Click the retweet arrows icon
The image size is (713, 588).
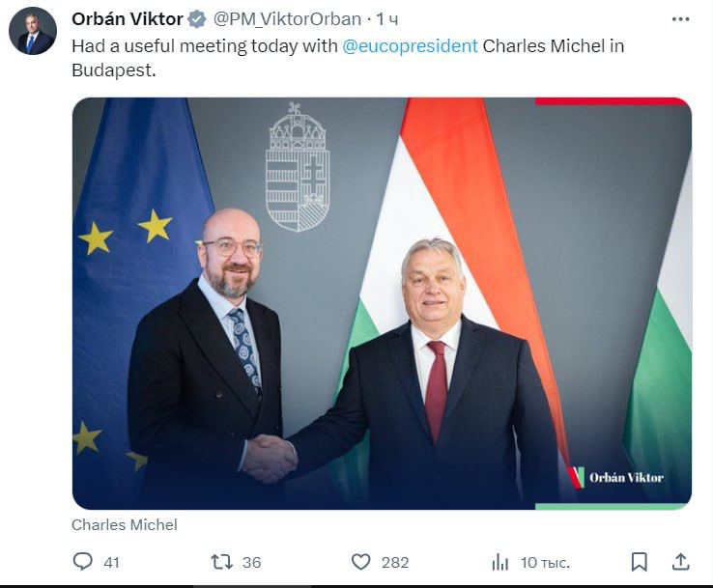tap(221, 561)
